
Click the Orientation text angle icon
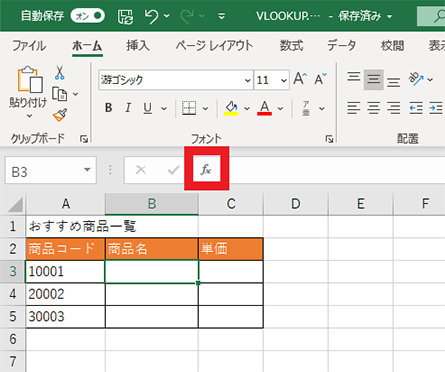pyautogui.click(x=416, y=79)
